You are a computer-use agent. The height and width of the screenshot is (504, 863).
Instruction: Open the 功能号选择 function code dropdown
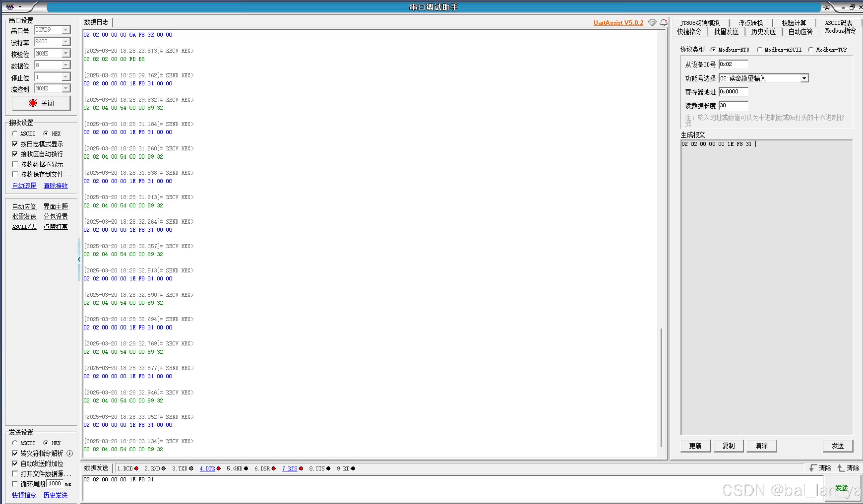pyautogui.click(x=804, y=78)
